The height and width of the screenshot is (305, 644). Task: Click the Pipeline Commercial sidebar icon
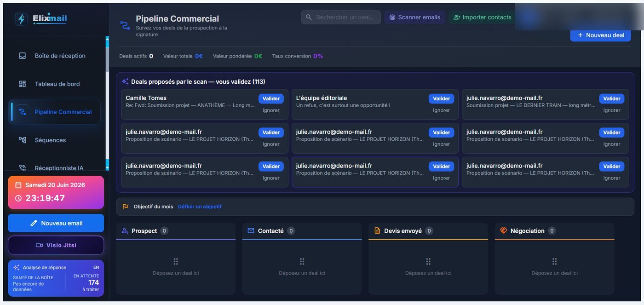point(22,112)
